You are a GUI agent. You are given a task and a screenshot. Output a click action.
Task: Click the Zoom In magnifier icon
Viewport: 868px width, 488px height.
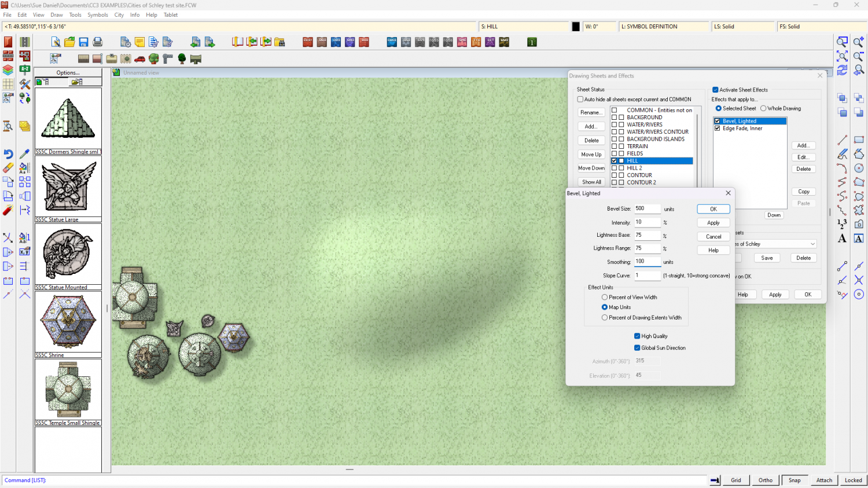[x=859, y=42]
